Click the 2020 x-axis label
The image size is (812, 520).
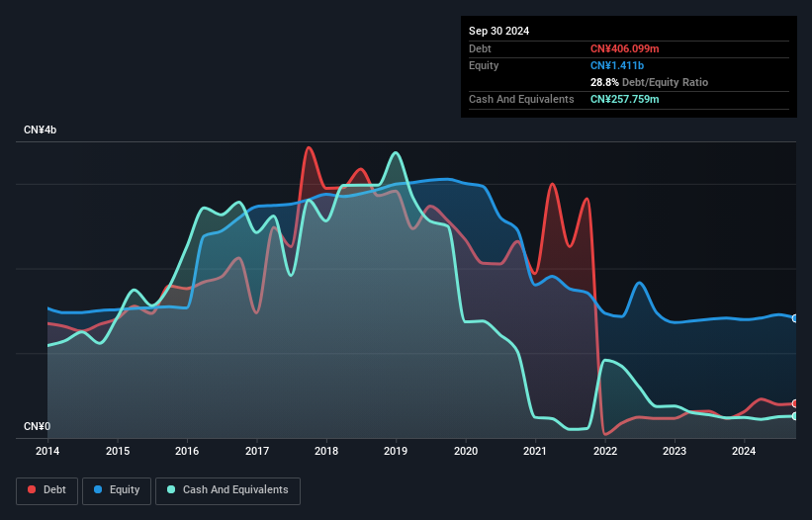coord(466,451)
